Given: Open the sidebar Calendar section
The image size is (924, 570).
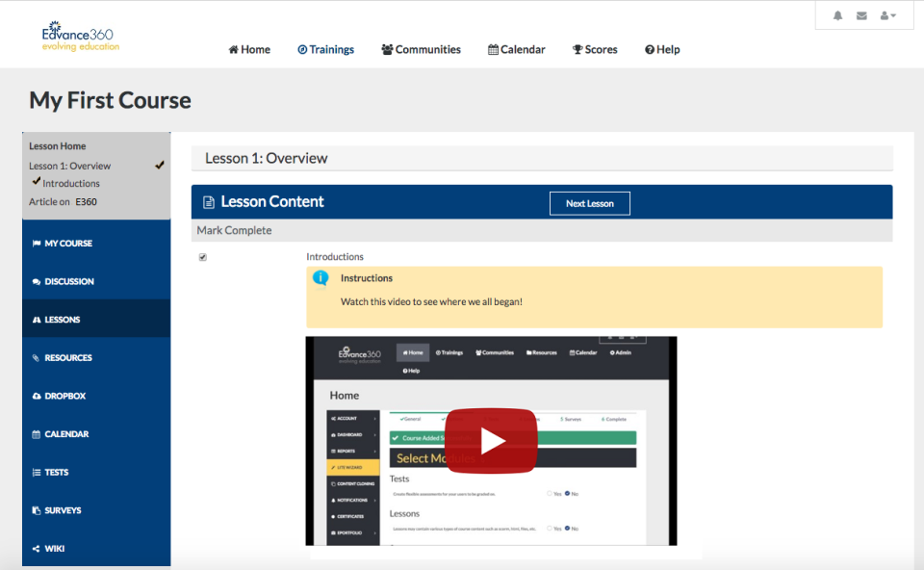Looking at the screenshot, I should (x=96, y=434).
